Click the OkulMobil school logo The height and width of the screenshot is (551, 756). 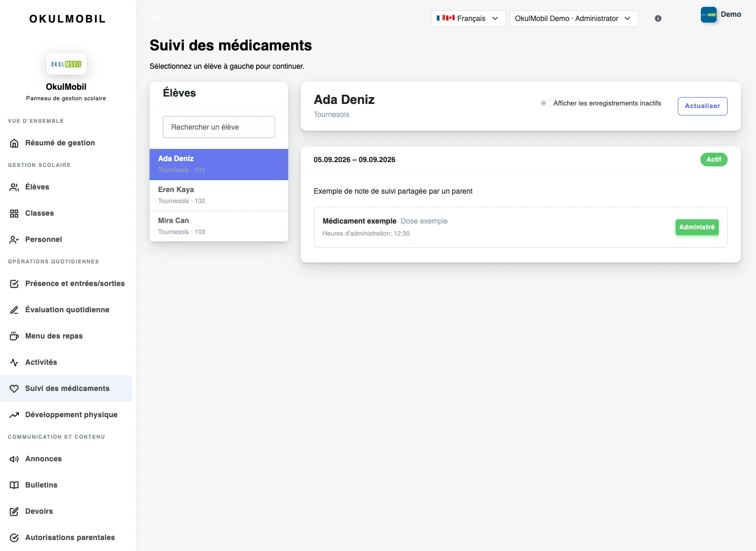(x=66, y=64)
